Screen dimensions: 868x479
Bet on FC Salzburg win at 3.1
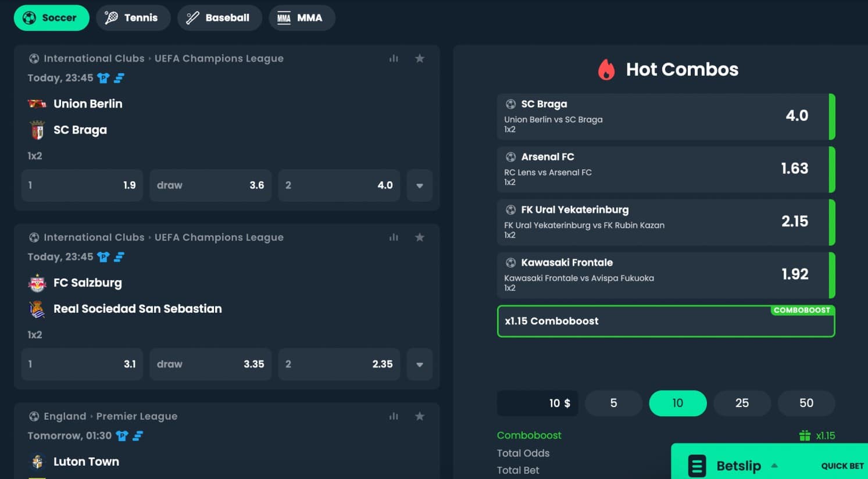82,364
